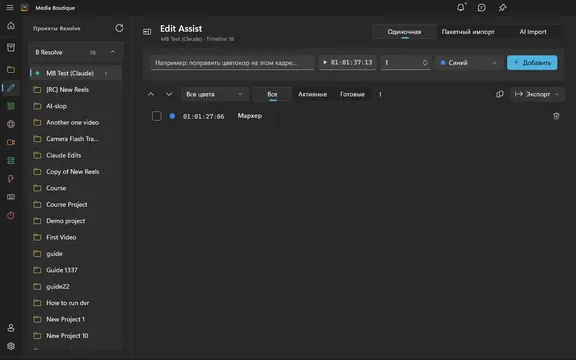
Task: Open the Copy of New Reels project
Action: click(x=75, y=172)
